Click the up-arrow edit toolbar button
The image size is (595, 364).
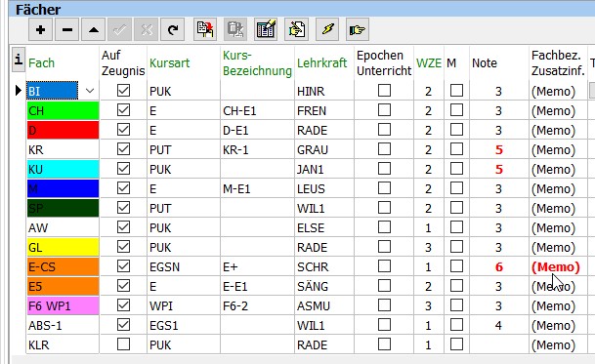pyautogui.click(x=94, y=29)
